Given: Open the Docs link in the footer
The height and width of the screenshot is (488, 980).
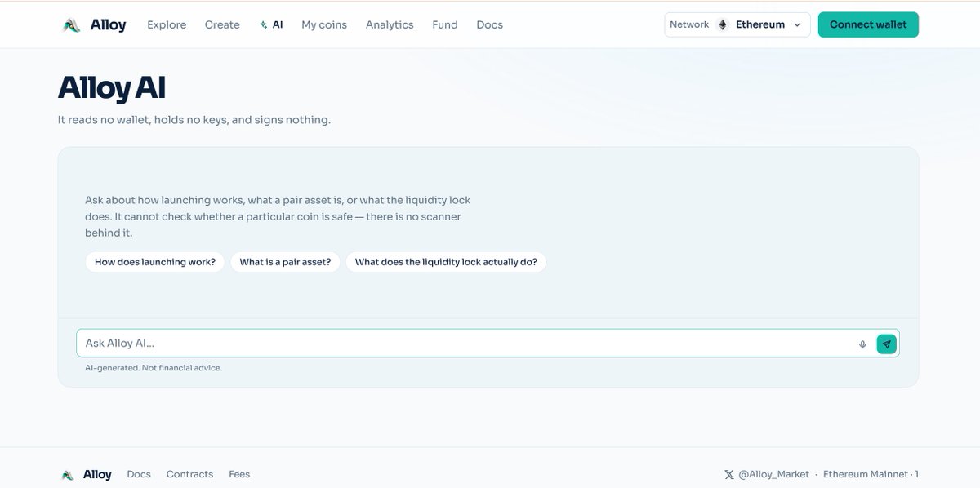Looking at the screenshot, I should coord(139,475).
